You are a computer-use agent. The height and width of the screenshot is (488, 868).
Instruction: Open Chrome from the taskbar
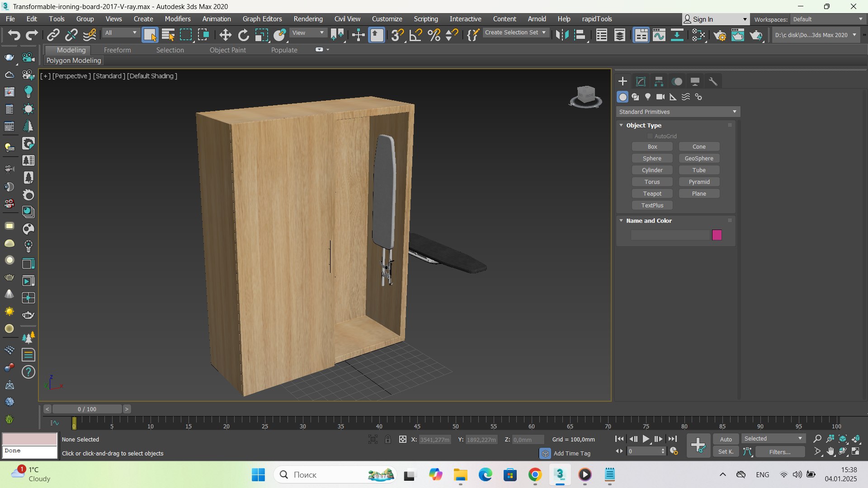point(535,474)
